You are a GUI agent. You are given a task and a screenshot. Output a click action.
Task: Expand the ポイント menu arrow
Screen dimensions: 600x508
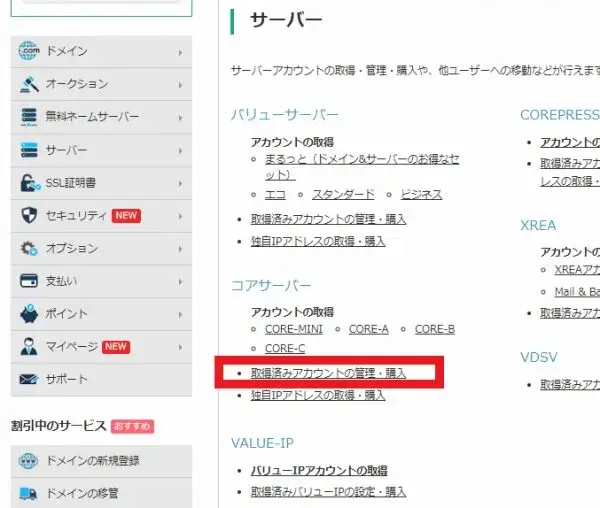coord(180,314)
